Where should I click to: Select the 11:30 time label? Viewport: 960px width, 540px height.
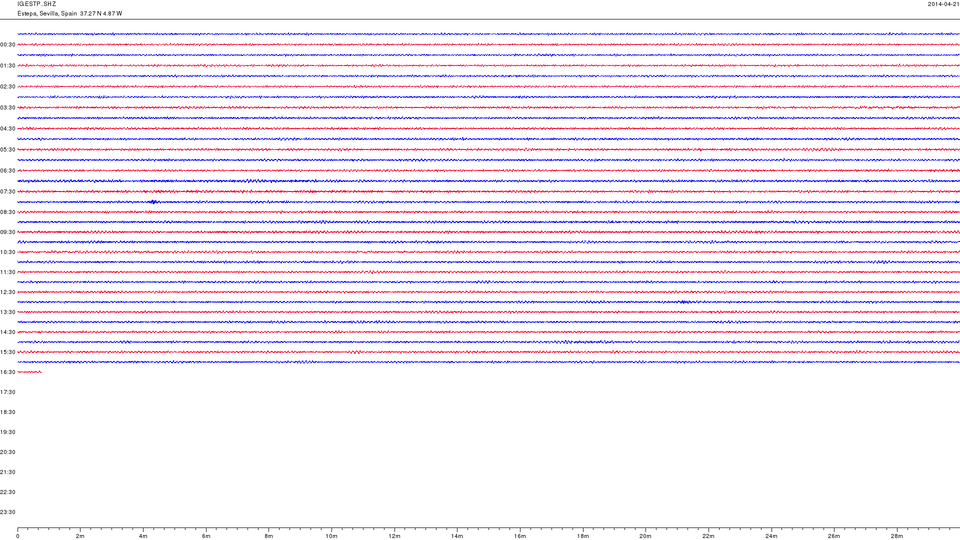tap(7, 272)
